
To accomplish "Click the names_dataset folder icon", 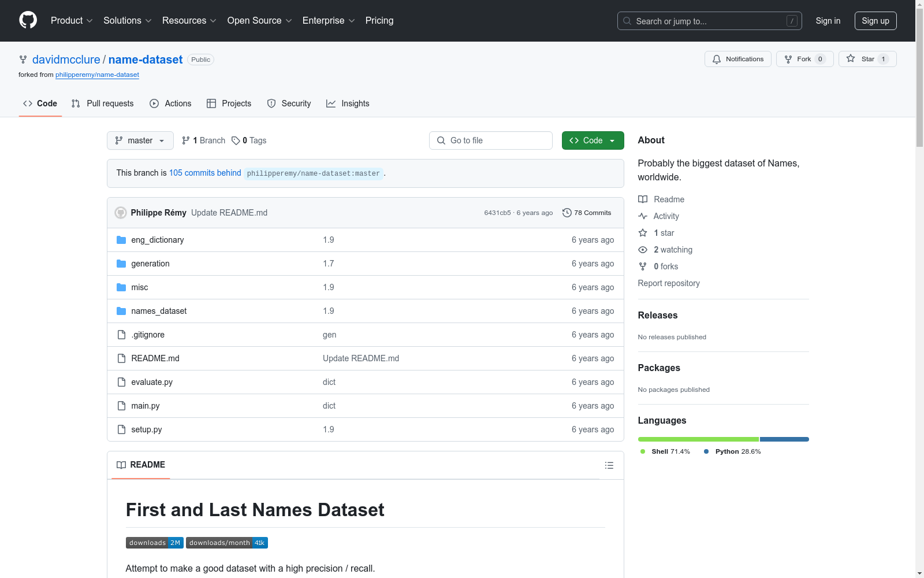I will (121, 311).
